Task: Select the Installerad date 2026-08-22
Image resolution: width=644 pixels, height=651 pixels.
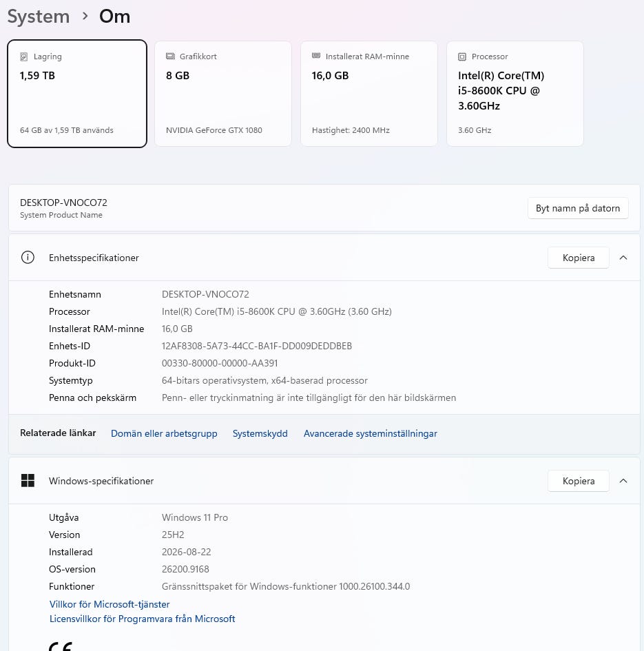Action: coord(187,552)
